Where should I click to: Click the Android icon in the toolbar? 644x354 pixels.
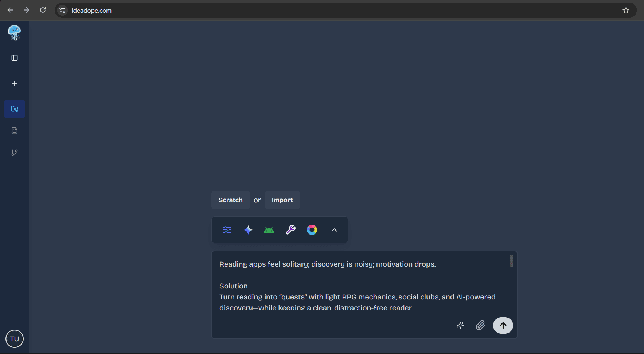coord(269,229)
